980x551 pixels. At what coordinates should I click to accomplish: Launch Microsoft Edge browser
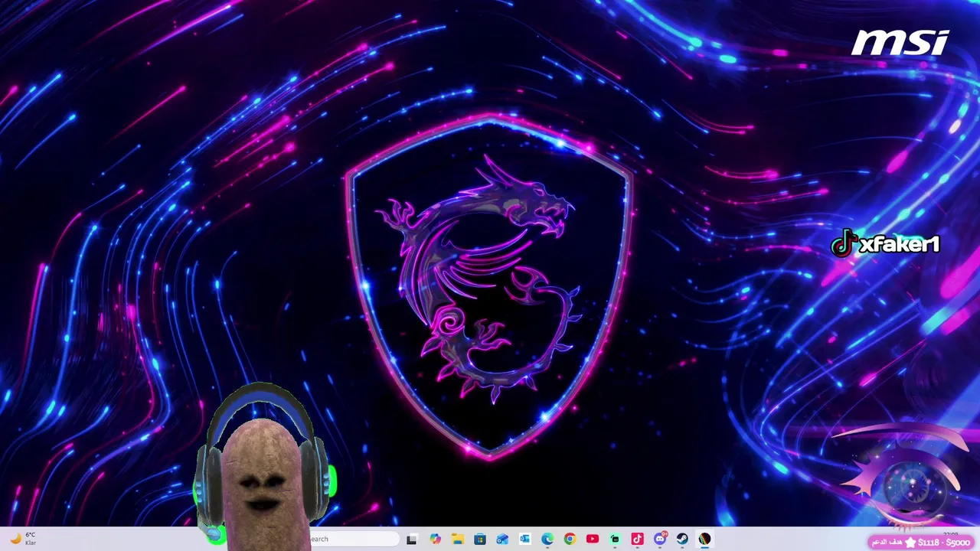pyautogui.click(x=547, y=539)
